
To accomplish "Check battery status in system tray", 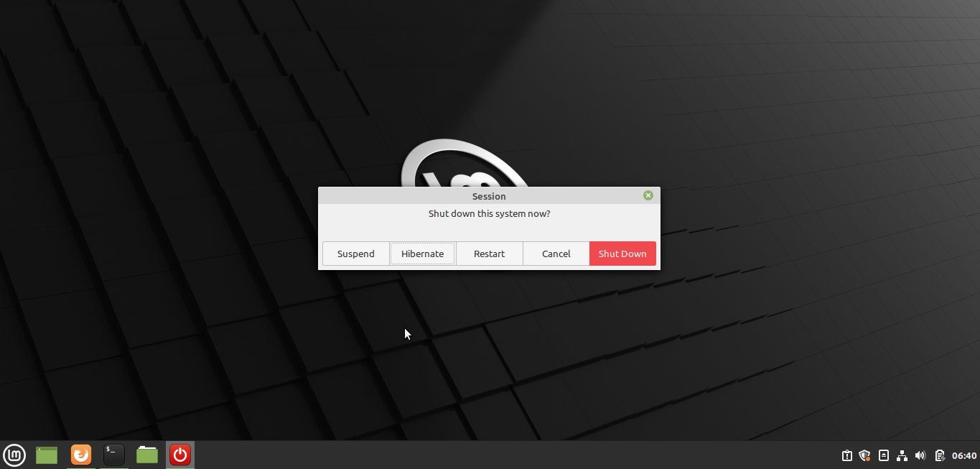I will point(939,455).
